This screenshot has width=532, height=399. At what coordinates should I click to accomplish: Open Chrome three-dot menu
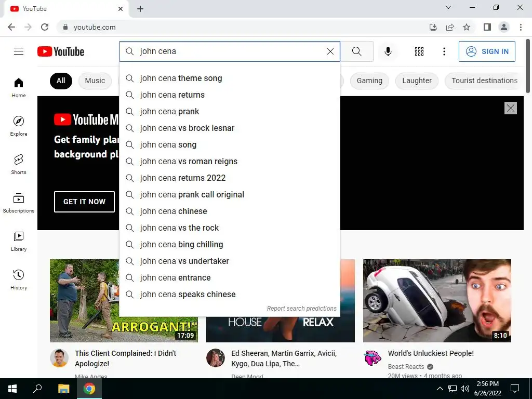pyautogui.click(x=521, y=27)
